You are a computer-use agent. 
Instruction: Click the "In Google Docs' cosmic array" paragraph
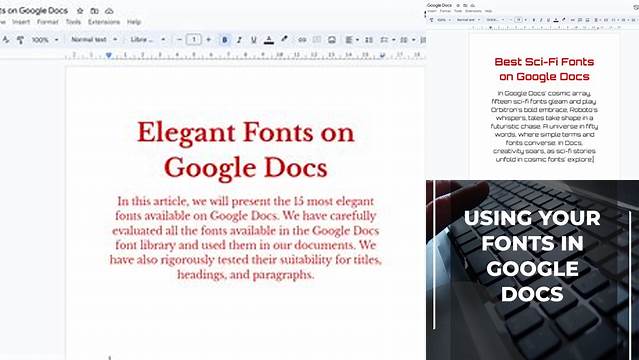coord(544,126)
